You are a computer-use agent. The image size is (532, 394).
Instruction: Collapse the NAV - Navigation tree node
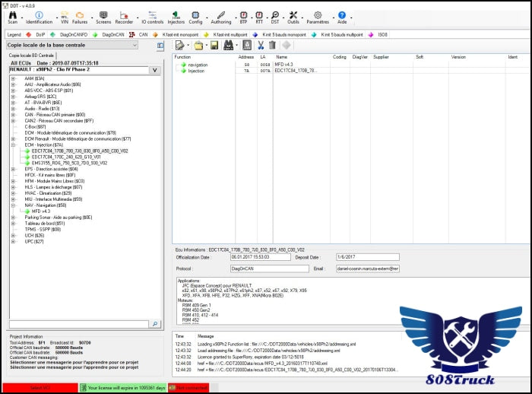tap(13, 205)
